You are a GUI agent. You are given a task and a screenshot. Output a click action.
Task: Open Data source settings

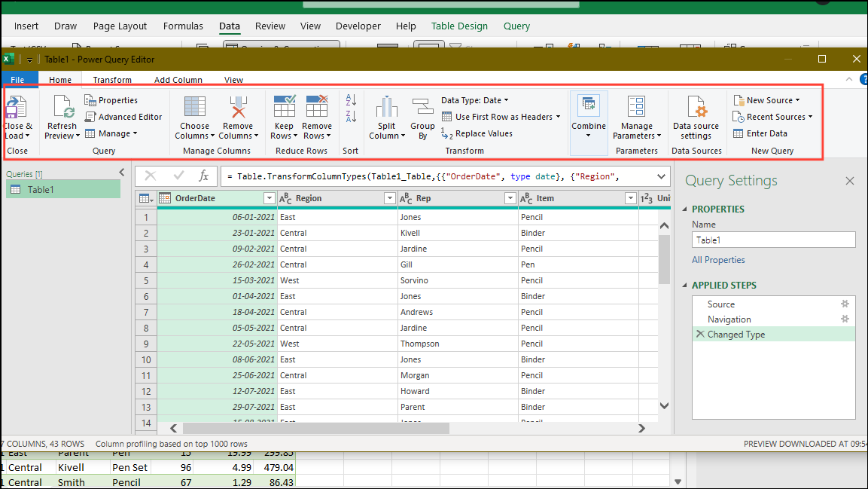[696, 116]
